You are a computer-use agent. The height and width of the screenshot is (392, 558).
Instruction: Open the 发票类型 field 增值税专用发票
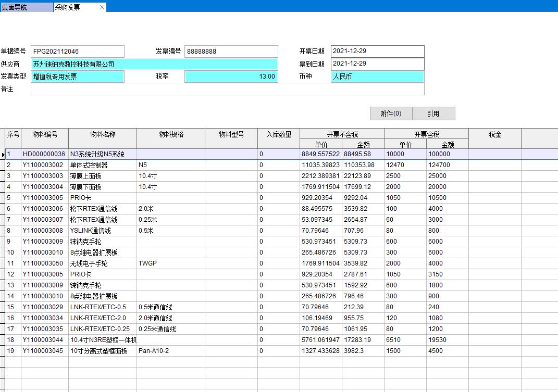78,77
